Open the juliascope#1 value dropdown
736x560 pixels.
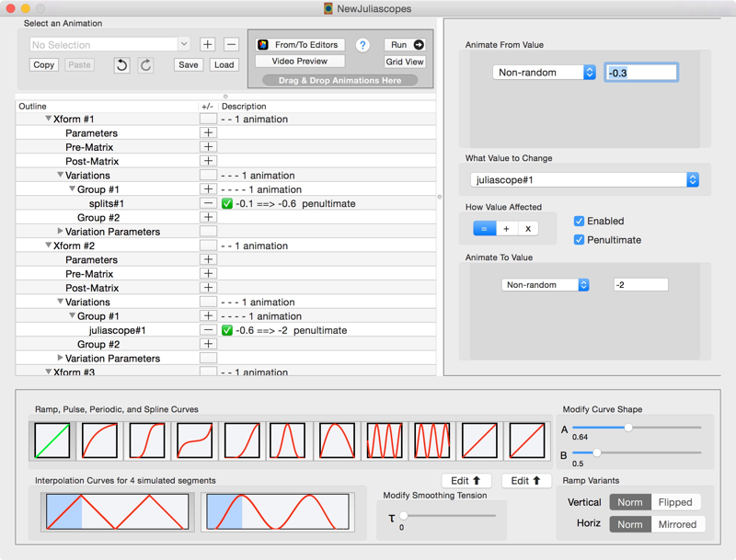click(x=585, y=179)
